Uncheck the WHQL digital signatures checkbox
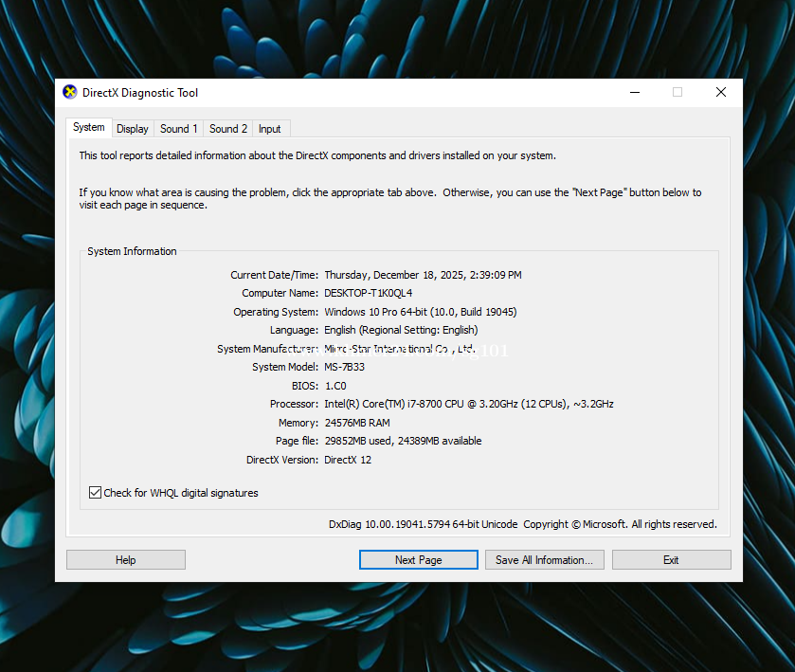The height and width of the screenshot is (672, 795). 95,493
